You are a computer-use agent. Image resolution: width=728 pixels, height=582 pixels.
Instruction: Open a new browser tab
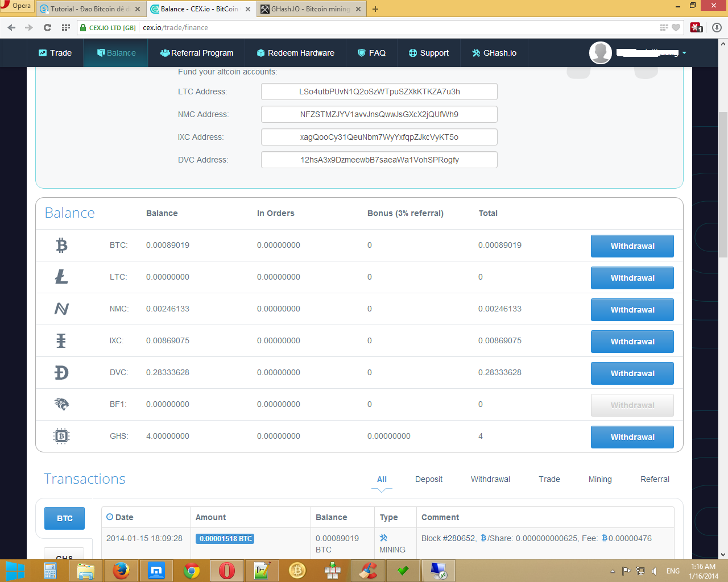[375, 9]
